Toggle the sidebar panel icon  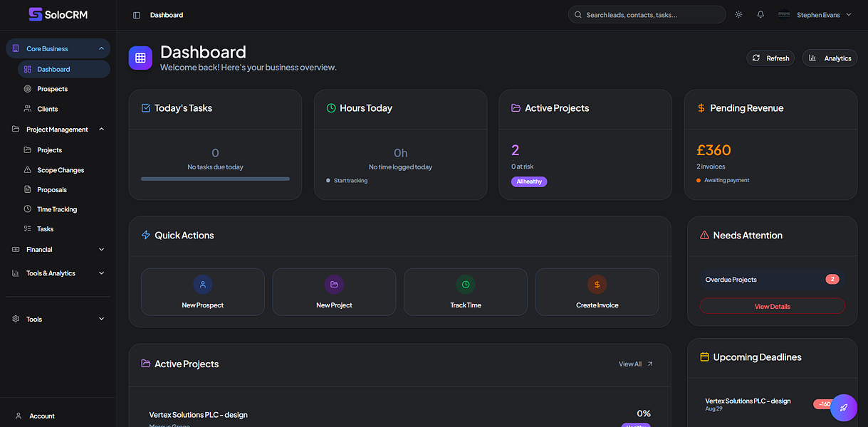click(x=137, y=15)
